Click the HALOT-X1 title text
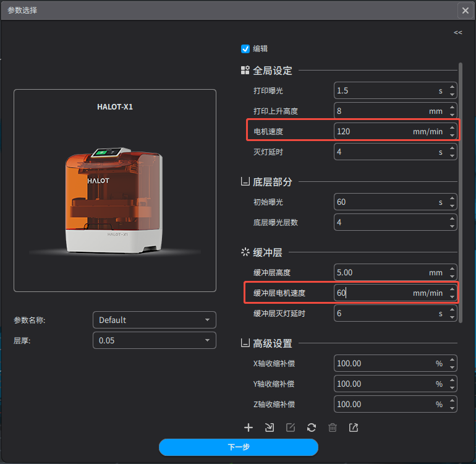 click(115, 106)
